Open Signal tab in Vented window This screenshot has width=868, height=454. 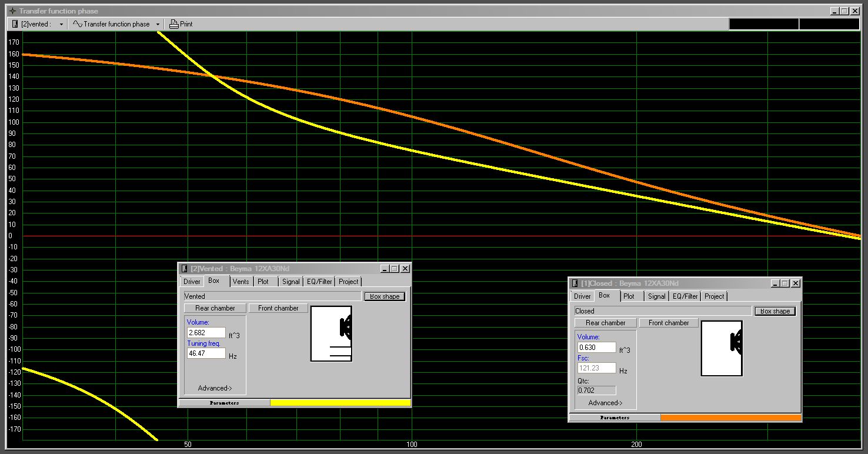click(x=291, y=282)
